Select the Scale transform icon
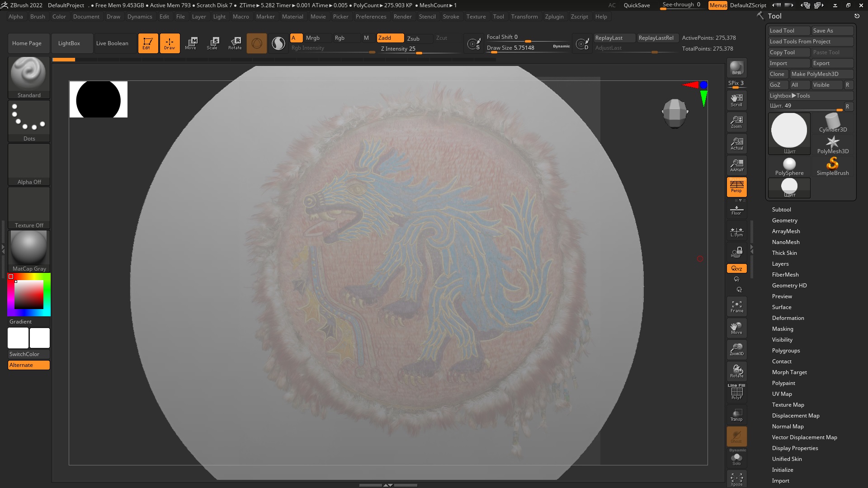The height and width of the screenshot is (488, 868). pyautogui.click(x=212, y=43)
